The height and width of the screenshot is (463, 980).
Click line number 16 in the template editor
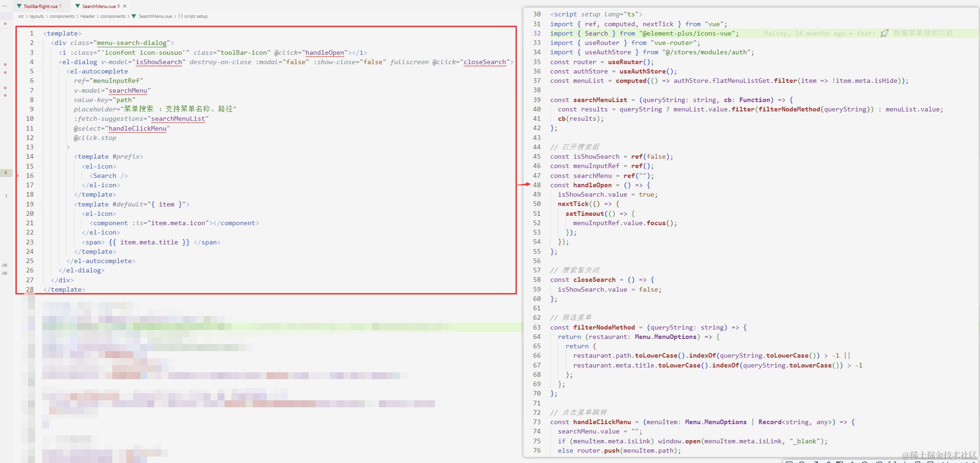[x=30, y=176]
